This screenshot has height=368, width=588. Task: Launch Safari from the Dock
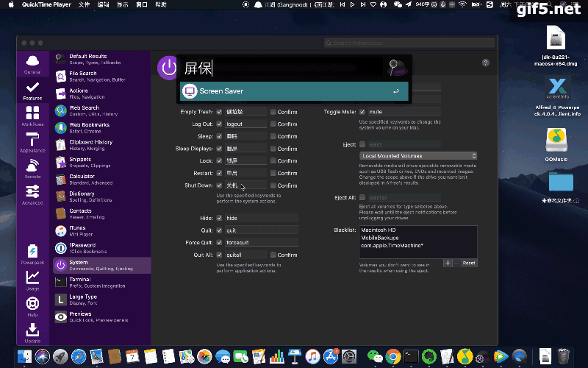[79, 356]
